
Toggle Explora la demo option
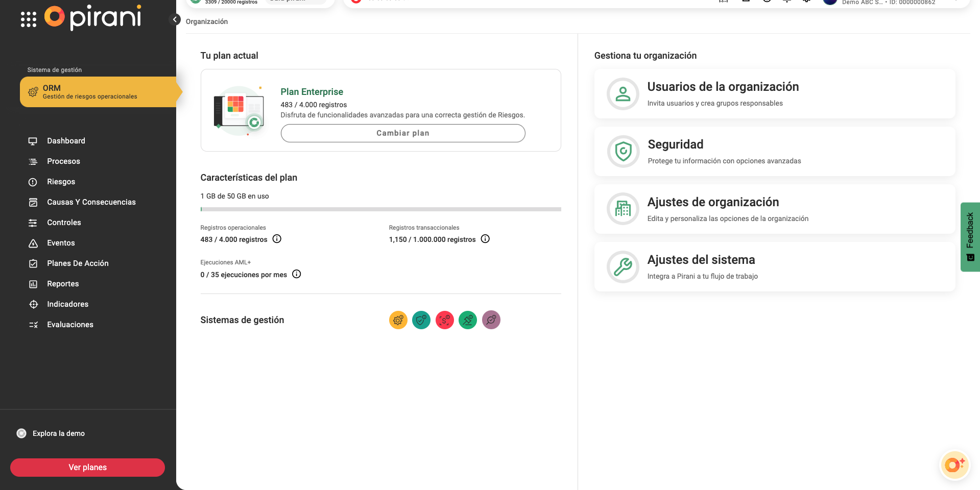coord(22,433)
